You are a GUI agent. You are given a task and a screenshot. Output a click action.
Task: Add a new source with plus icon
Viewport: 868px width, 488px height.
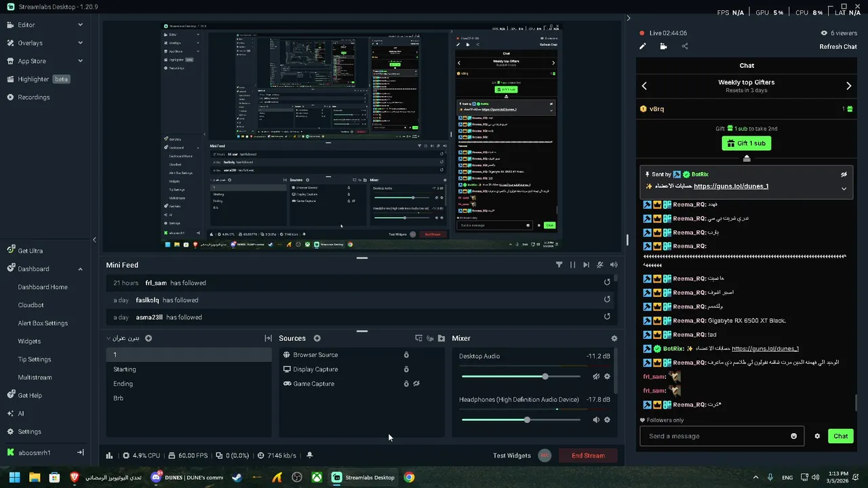coord(317,338)
